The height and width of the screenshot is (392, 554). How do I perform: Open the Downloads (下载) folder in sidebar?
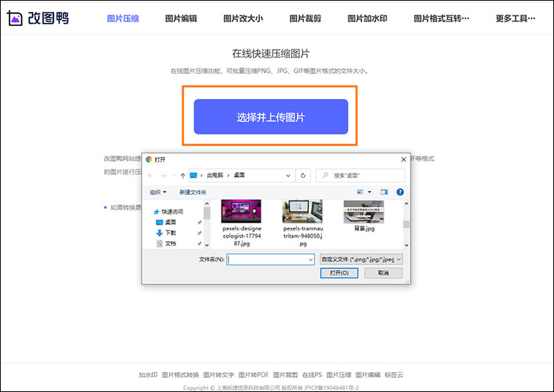click(x=170, y=233)
